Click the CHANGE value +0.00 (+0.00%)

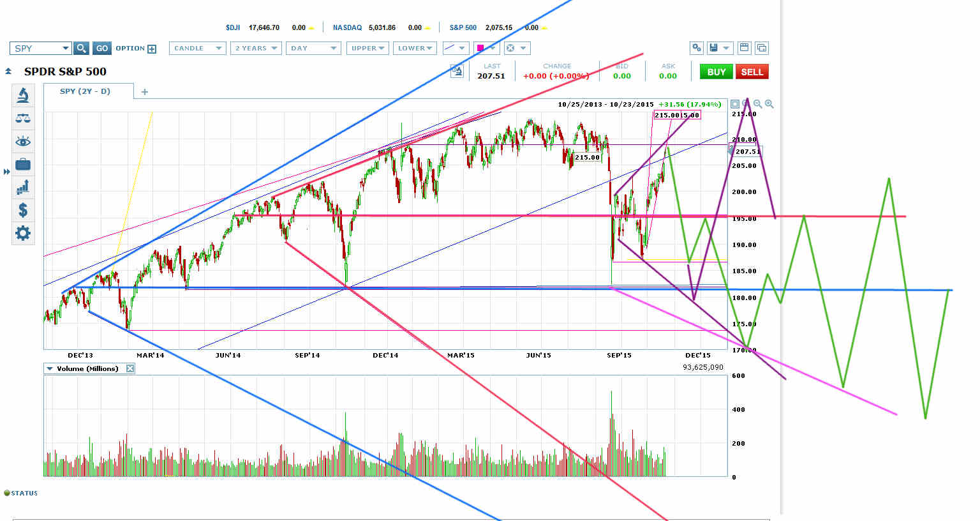pos(556,76)
